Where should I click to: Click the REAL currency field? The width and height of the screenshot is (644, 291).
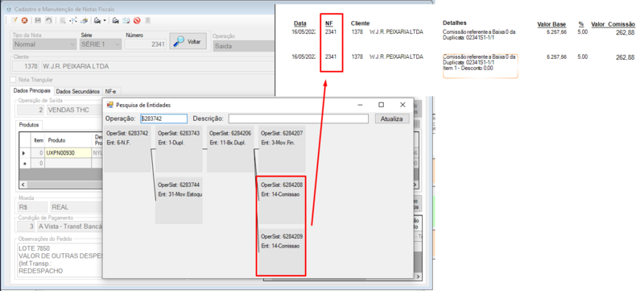coord(76,206)
